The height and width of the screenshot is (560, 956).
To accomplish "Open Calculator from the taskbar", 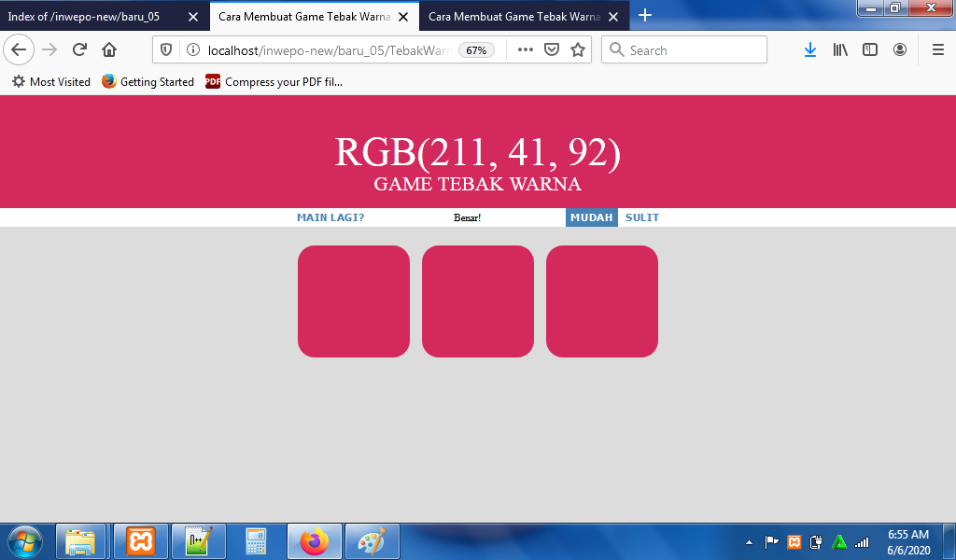I will (x=256, y=541).
